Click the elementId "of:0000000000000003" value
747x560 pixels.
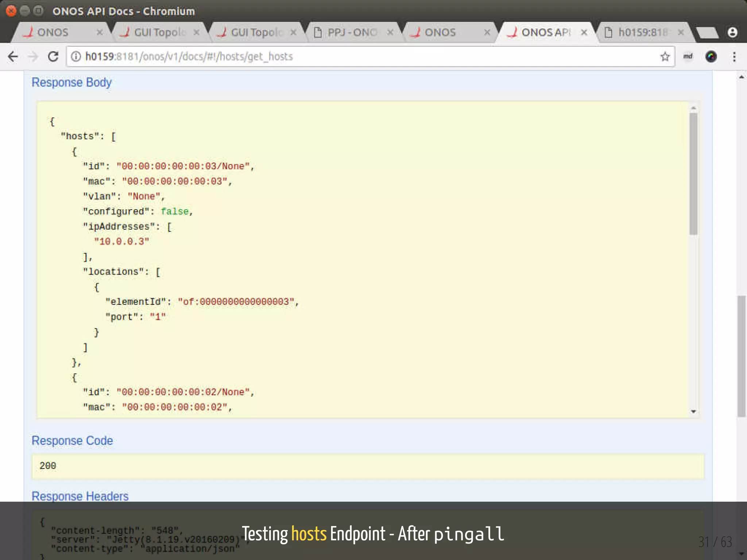coord(236,302)
